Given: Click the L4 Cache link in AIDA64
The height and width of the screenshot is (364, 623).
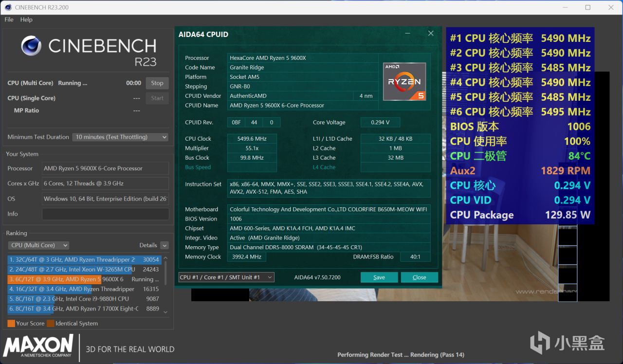Looking at the screenshot, I should 324,167.
